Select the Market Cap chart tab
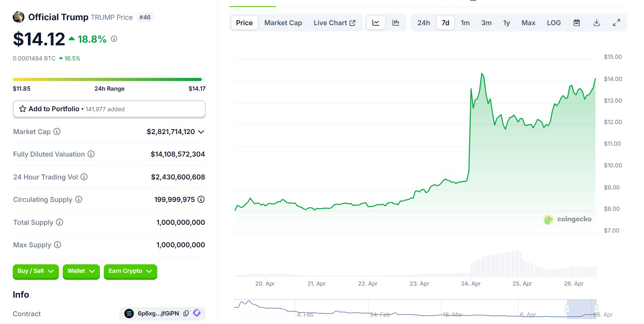The height and width of the screenshot is (324, 644). (x=283, y=23)
